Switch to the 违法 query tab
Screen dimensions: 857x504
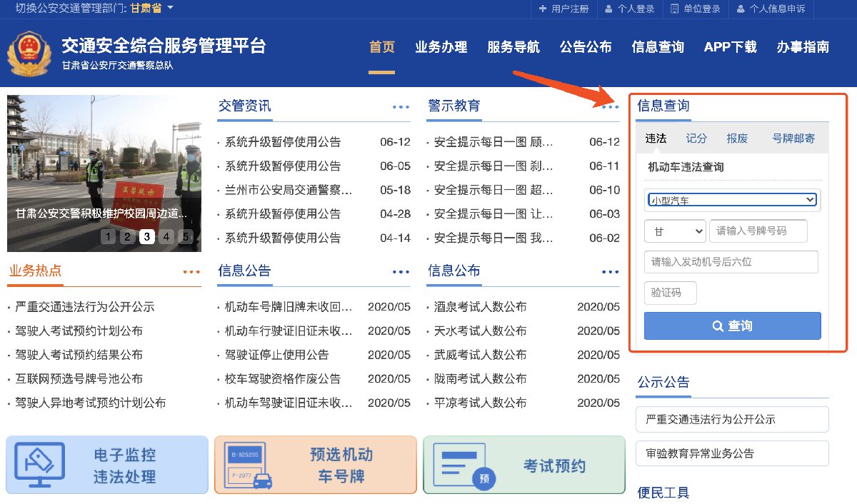pyautogui.click(x=656, y=138)
